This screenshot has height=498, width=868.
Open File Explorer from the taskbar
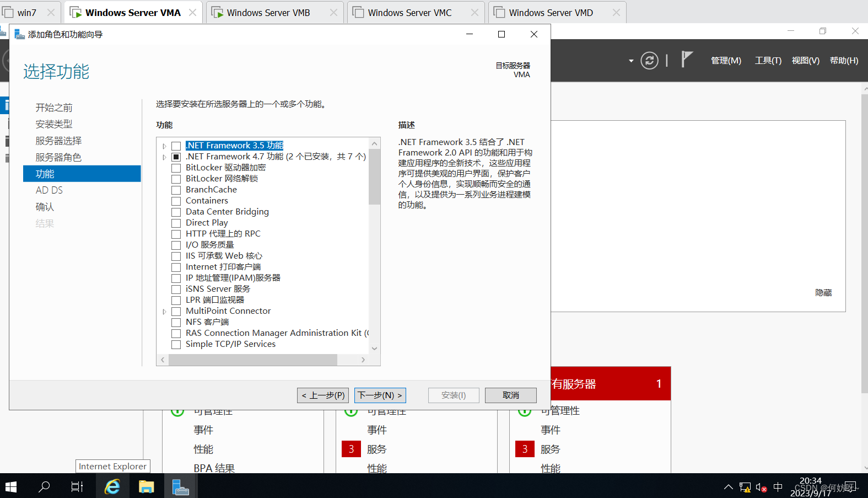tap(146, 486)
